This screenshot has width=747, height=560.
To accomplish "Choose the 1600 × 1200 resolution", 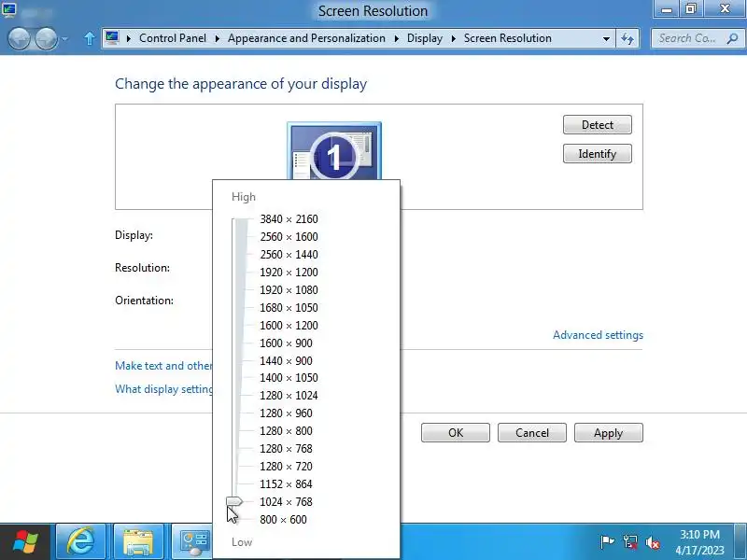I will coord(289,325).
